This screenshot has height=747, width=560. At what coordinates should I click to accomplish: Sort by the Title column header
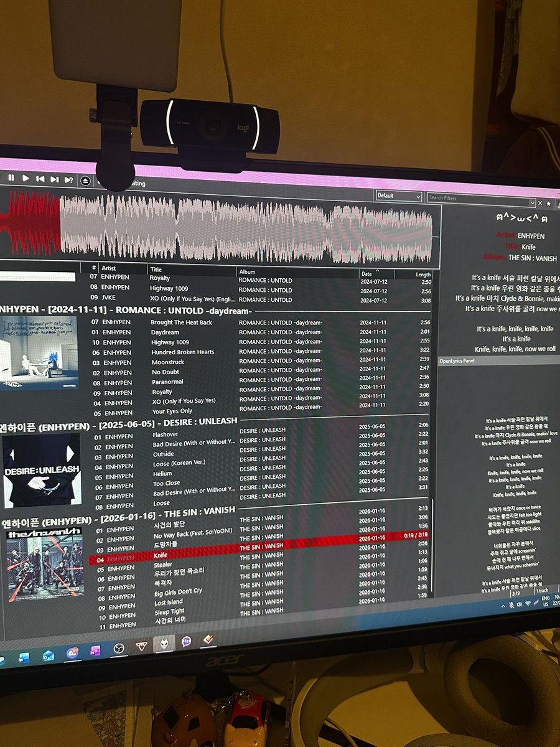(156, 270)
